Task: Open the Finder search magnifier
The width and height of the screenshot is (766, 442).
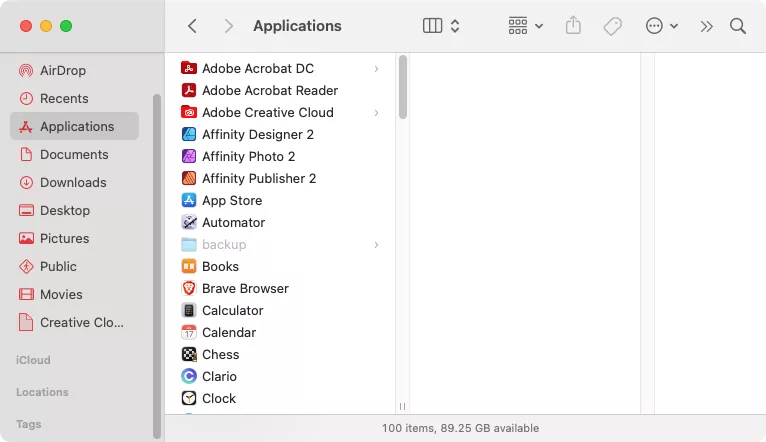Action: (x=738, y=26)
